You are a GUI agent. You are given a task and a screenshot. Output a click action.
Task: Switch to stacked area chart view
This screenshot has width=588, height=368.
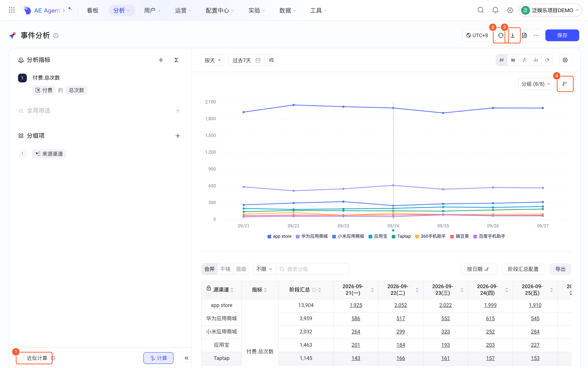click(x=513, y=60)
